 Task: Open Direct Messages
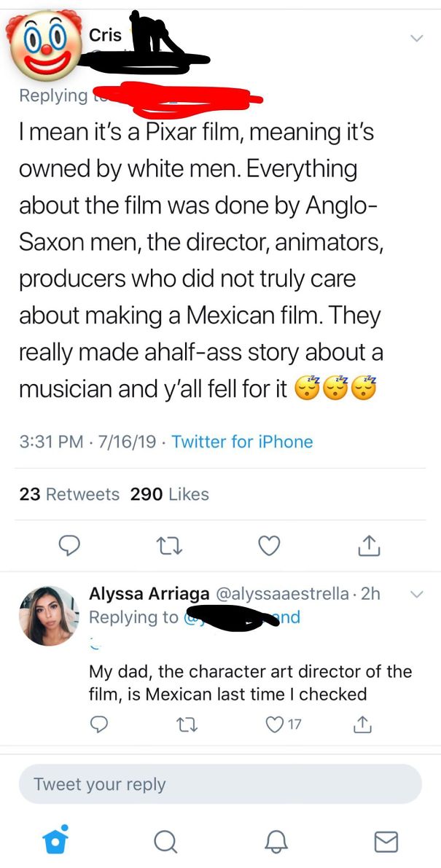coord(386,840)
